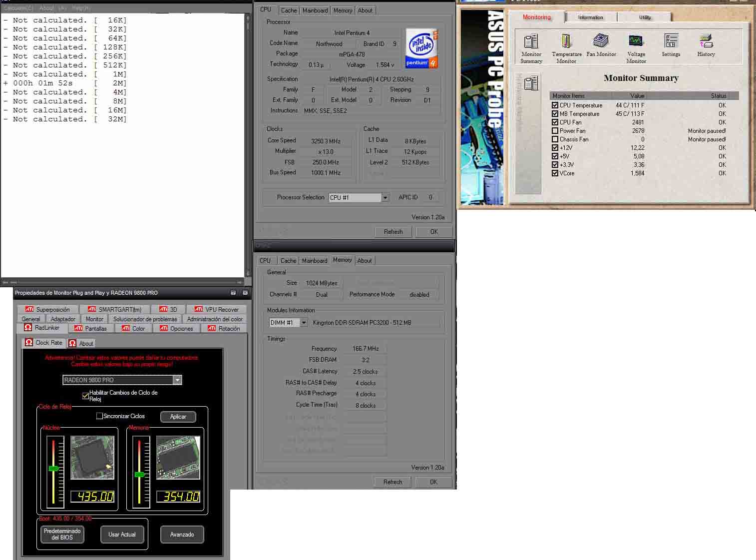This screenshot has height=560, width=756.
Task: Click the Núcleo core clock slider handle
Action: click(x=54, y=468)
